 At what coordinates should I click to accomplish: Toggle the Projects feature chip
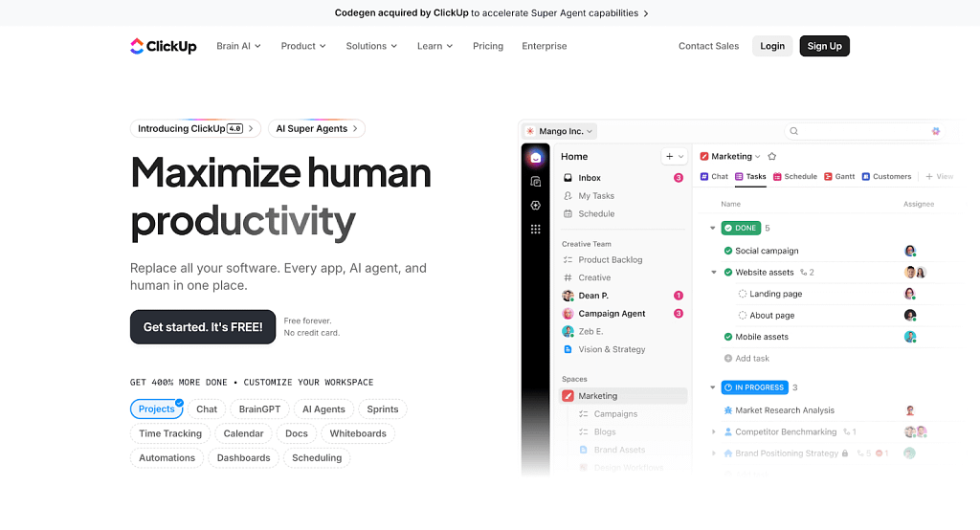coord(156,409)
